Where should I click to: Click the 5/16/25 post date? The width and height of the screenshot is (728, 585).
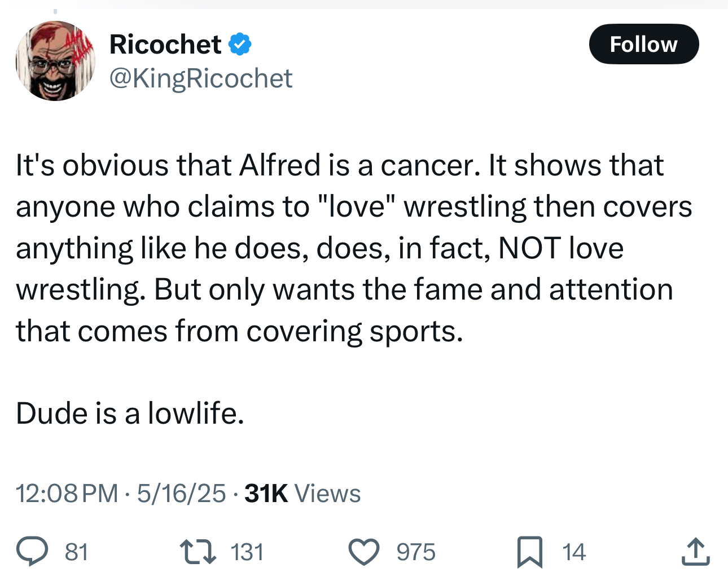(181, 493)
